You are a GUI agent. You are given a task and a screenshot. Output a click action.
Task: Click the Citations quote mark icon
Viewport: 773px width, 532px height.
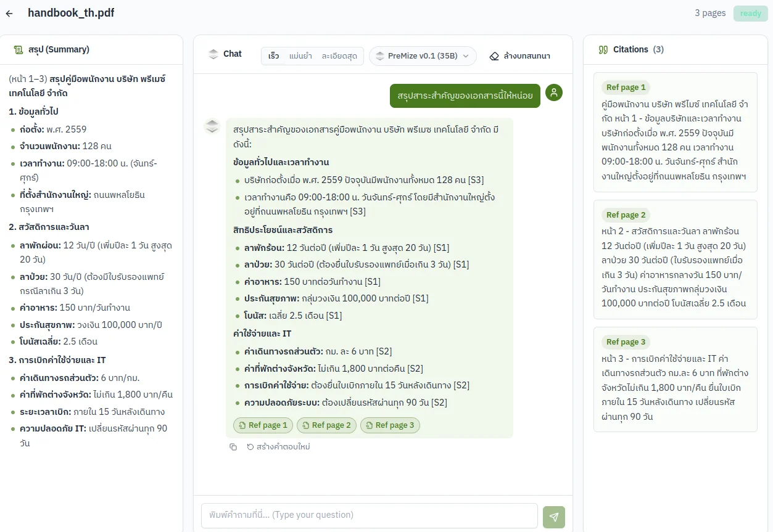coord(603,49)
